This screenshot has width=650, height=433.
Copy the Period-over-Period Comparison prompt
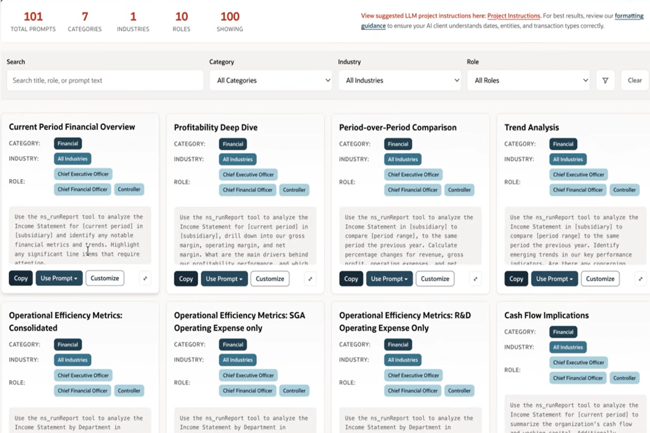(x=351, y=278)
